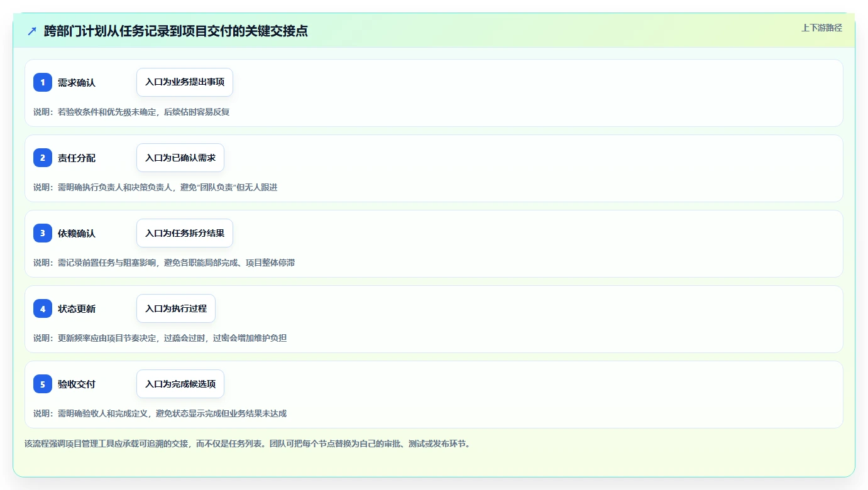Click the step 4 number badge
868x490 pixels.
(x=43, y=308)
